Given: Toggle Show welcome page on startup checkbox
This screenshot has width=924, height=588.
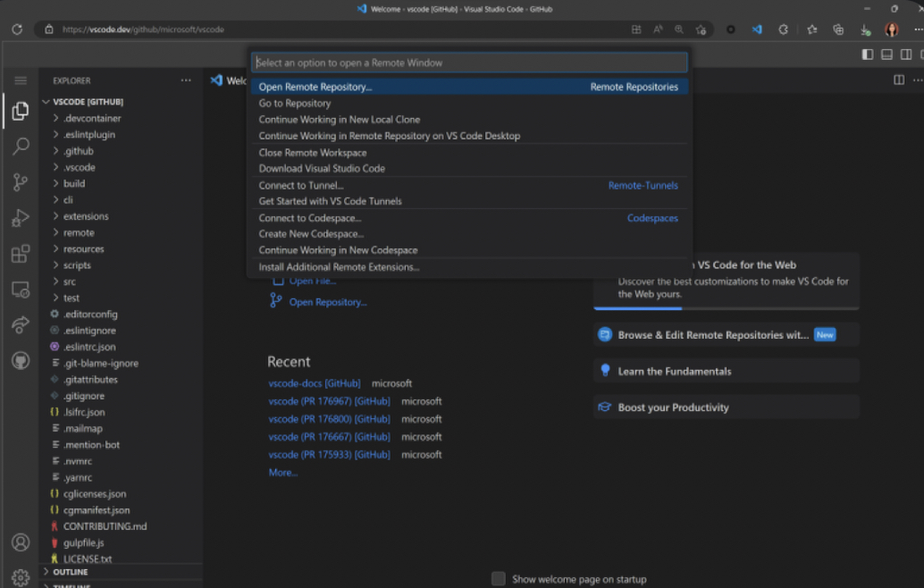Looking at the screenshot, I should point(499,578).
